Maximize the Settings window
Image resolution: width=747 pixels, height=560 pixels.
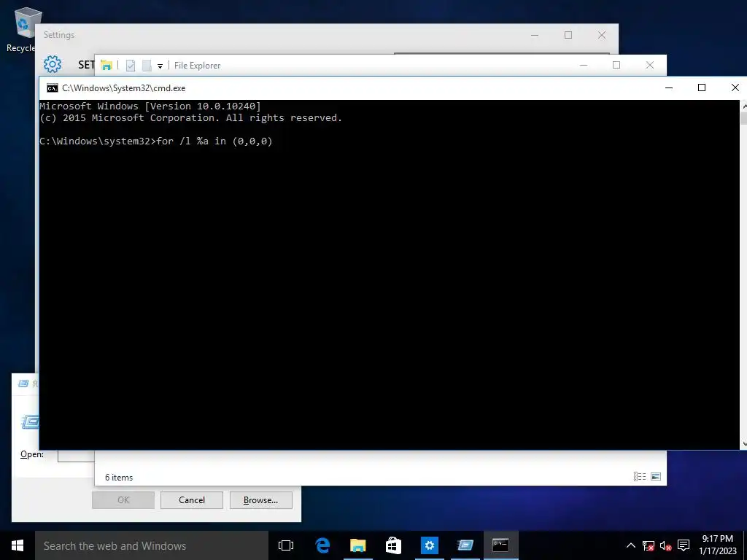[x=568, y=35]
